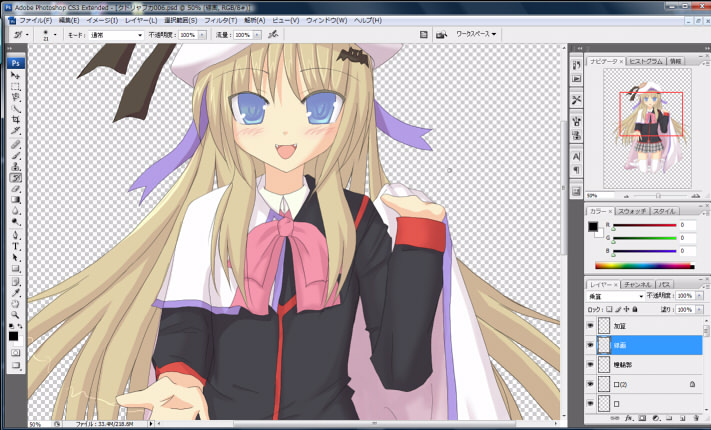This screenshot has width=711, height=430.
Task: Select the Slice tool
Action: [x=15, y=131]
